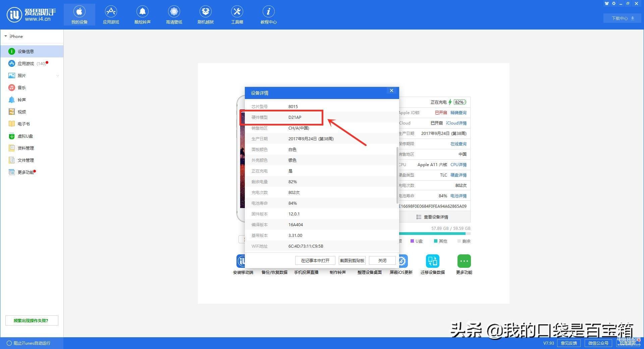
Task: Click 频繁出现操作失败? help button
Action: [32, 320]
